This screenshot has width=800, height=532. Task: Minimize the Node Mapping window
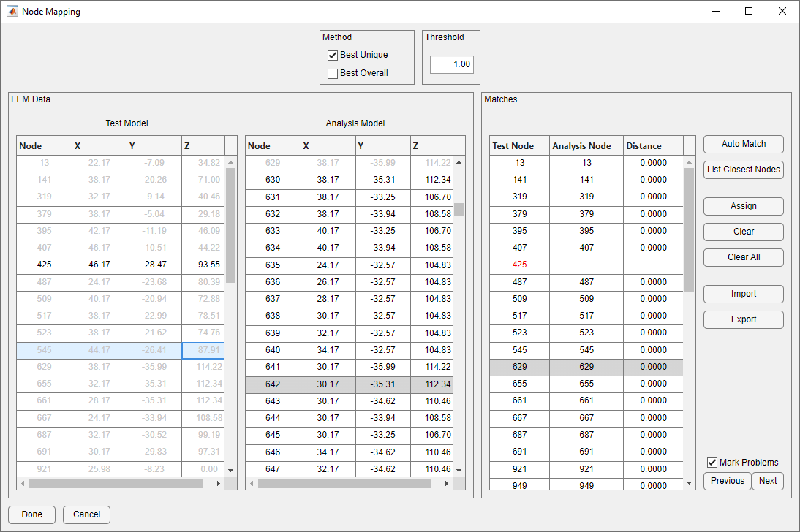click(x=716, y=11)
